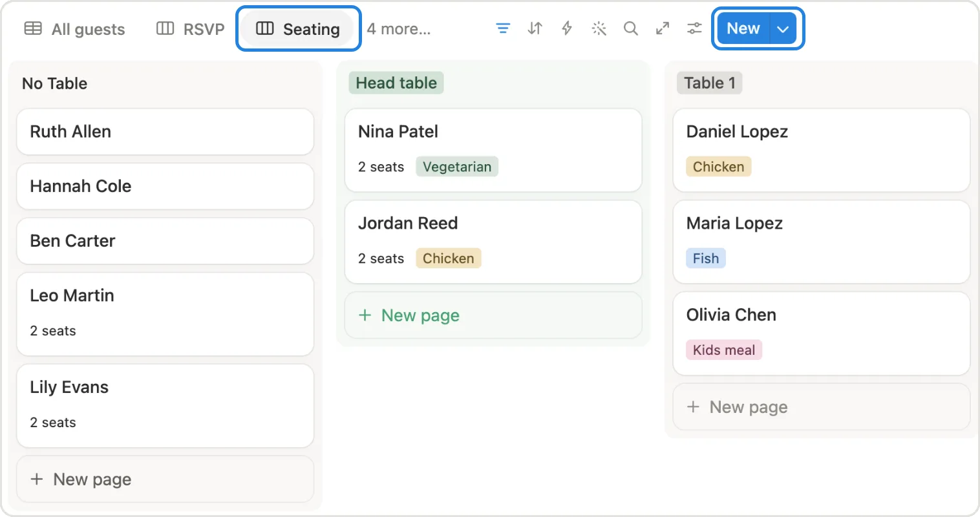Open the Hannah Cole card
This screenshot has width=980, height=517.
(165, 186)
